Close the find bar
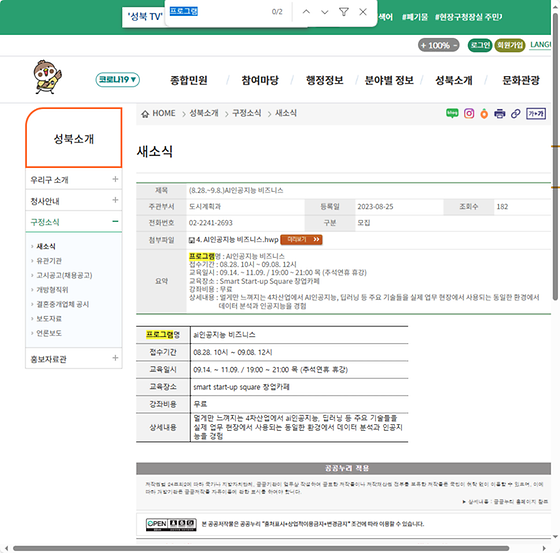This screenshot has height=553, width=560. [363, 12]
